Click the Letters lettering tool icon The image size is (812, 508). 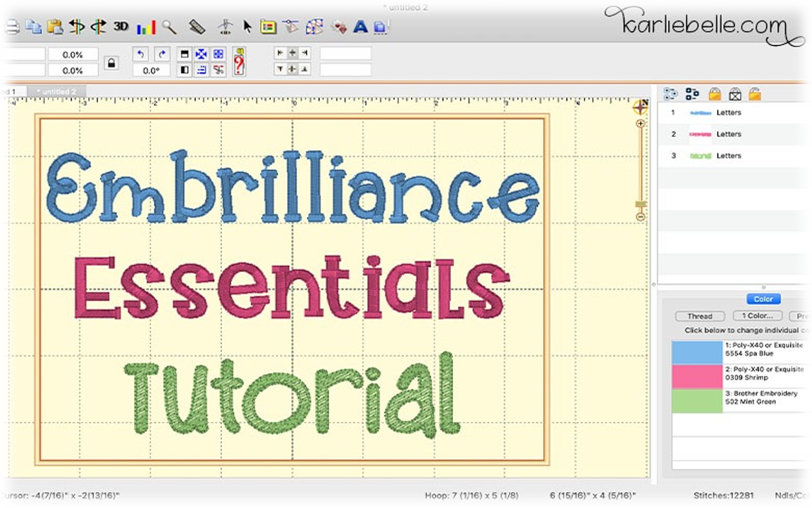tap(360, 26)
